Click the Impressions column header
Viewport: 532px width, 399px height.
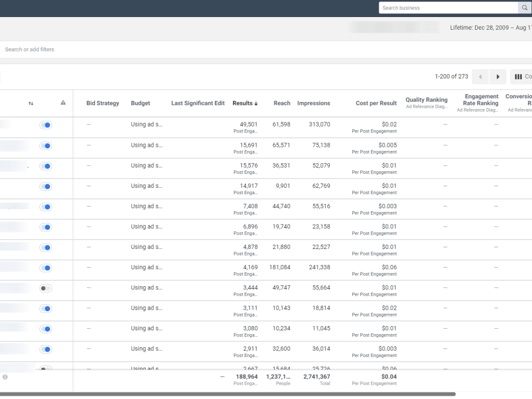[x=313, y=103]
